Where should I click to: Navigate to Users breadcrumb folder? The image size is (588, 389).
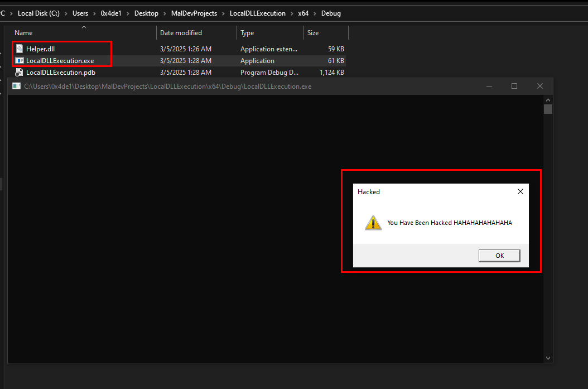click(80, 13)
